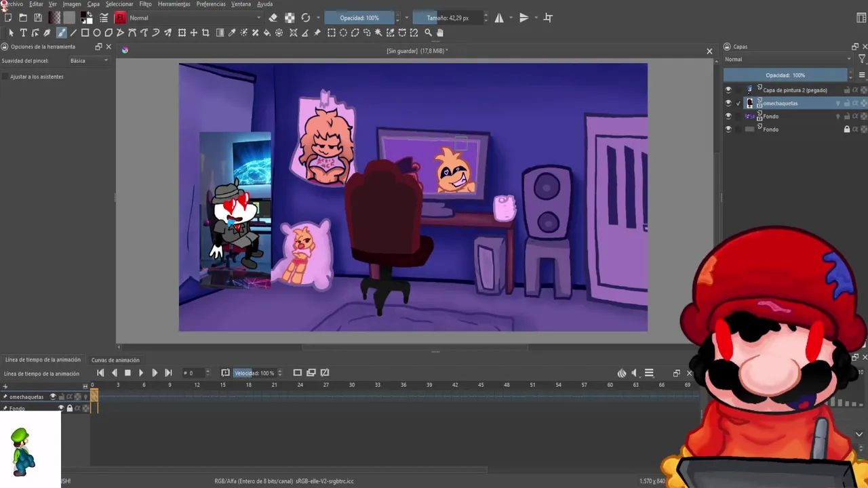The height and width of the screenshot is (488, 868).
Task: Adjust the layer Opacidad slider in Capas
Action: click(x=785, y=75)
